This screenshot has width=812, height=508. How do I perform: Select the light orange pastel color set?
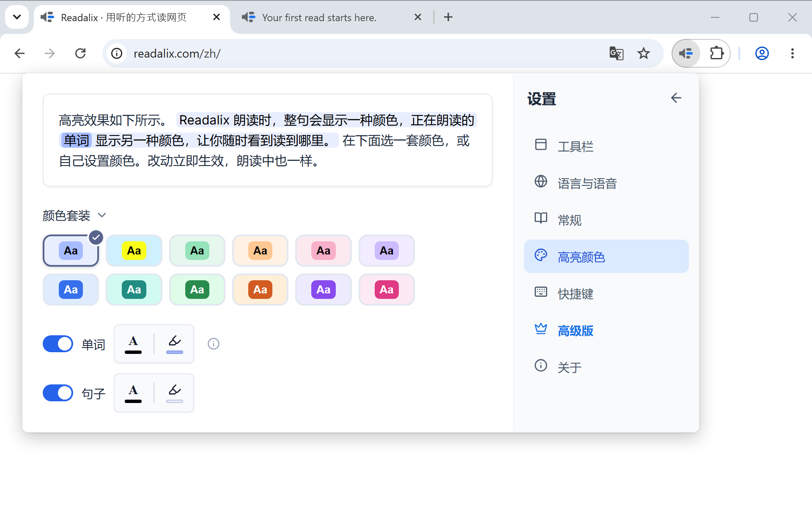[x=260, y=251]
